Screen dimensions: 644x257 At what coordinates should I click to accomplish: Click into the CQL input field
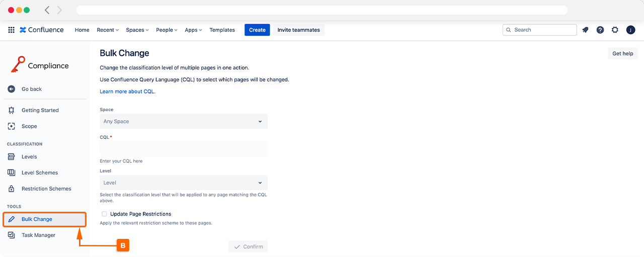[x=184, y=149]
